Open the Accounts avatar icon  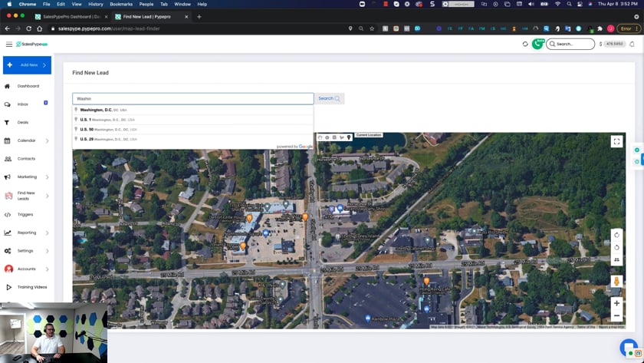tap(8, 269)
